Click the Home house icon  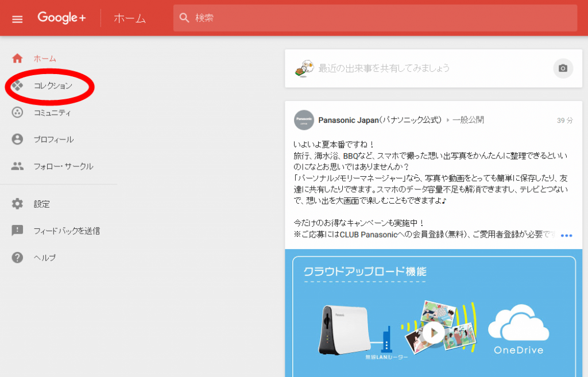point(17,59)
